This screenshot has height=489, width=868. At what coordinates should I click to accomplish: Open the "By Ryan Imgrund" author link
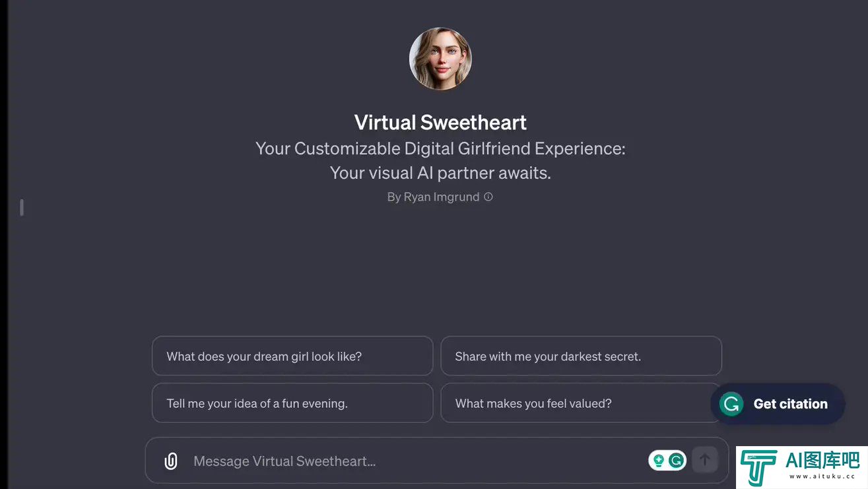[x=433, y=197]
